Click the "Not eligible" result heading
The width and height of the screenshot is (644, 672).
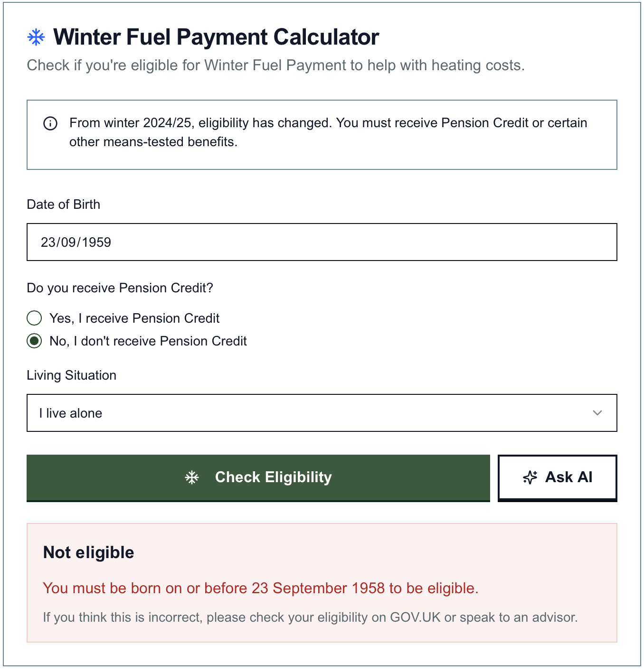point(89,552)
